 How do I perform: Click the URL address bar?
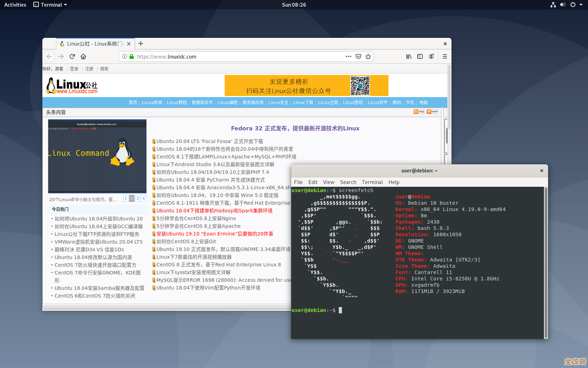[x=238, y=56]
